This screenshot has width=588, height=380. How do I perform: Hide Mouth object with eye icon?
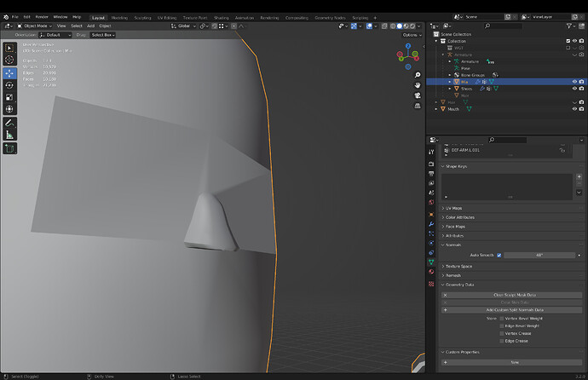point(574,109)
